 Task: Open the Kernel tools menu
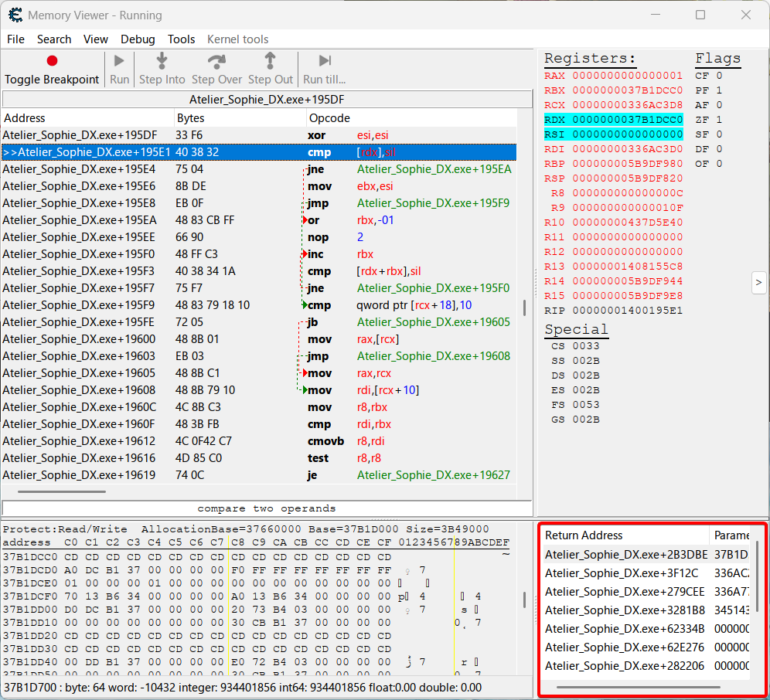coord(237,39)
